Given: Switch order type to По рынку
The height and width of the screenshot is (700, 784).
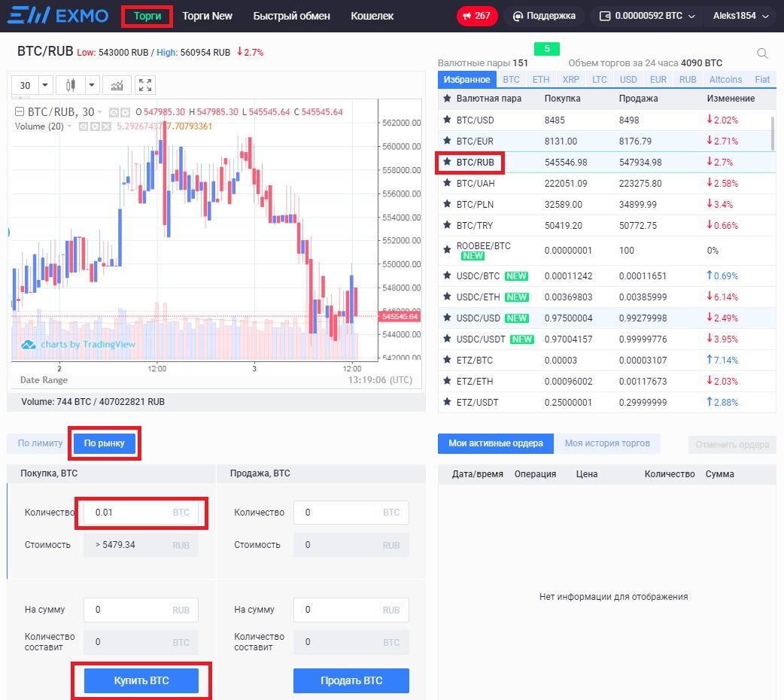Looking at the screenshot, I should click(104, 443).
